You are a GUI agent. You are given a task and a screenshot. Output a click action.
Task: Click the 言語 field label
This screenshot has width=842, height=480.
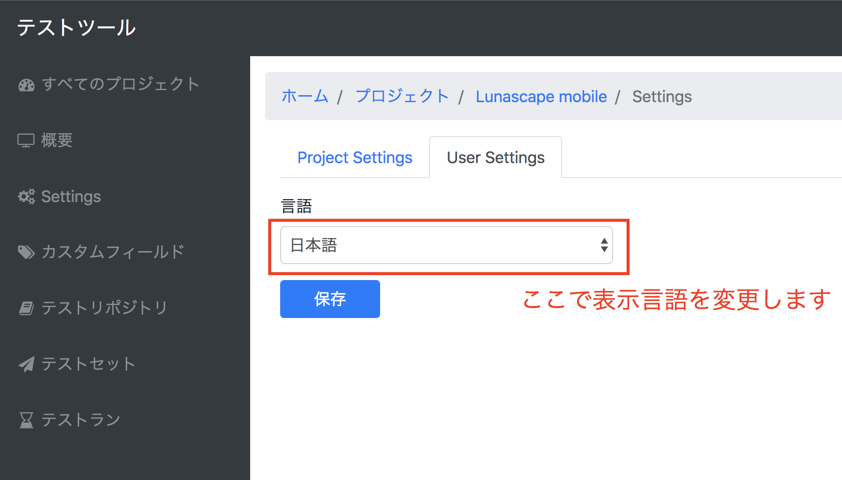296,206
